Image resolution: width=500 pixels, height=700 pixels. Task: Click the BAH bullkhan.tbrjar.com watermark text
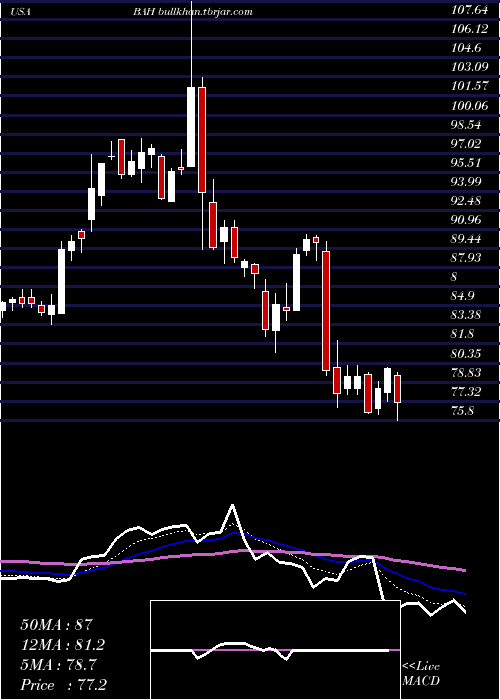(193, 12)
